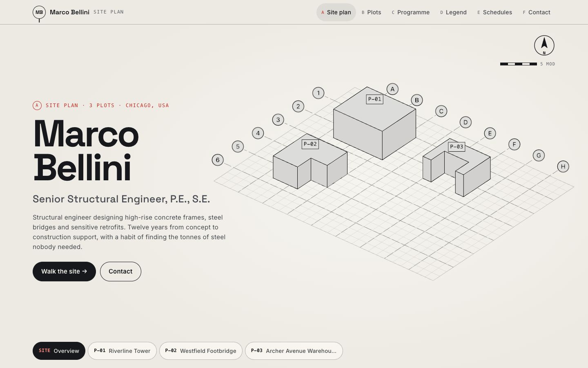
Task: Select grid marker 5 on the plan
Action: [x=238, y=146]
